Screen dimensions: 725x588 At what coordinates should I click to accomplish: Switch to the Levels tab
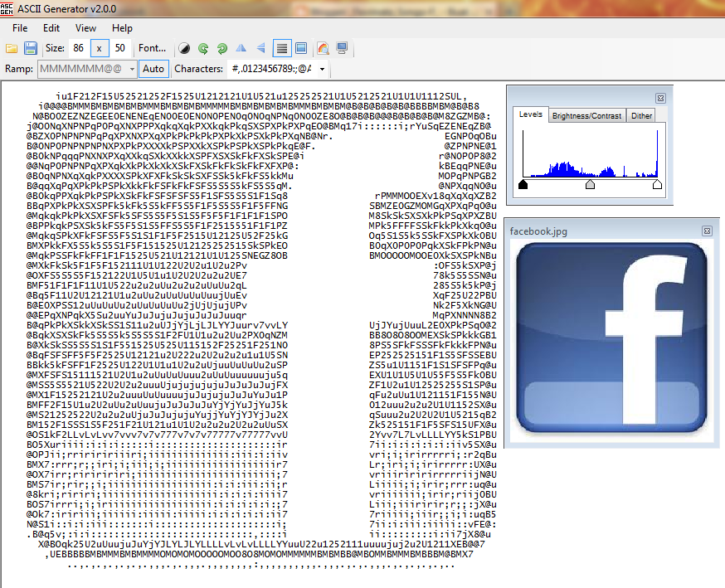click(x=530, y=114)
